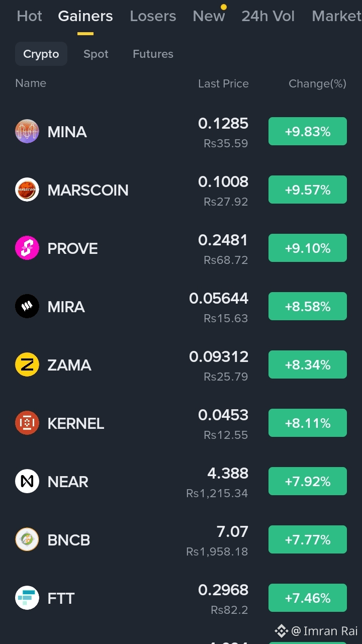Switch to the Losers tab

tap(153, 16)
